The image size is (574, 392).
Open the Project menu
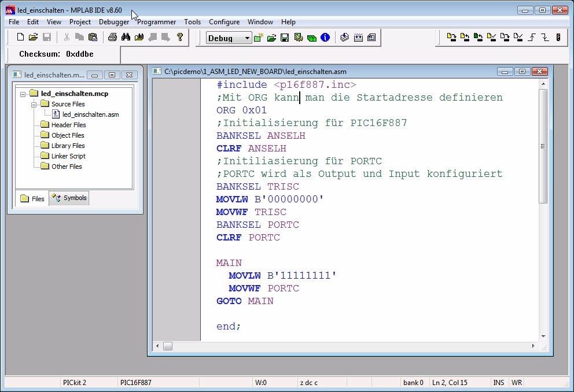80,22
